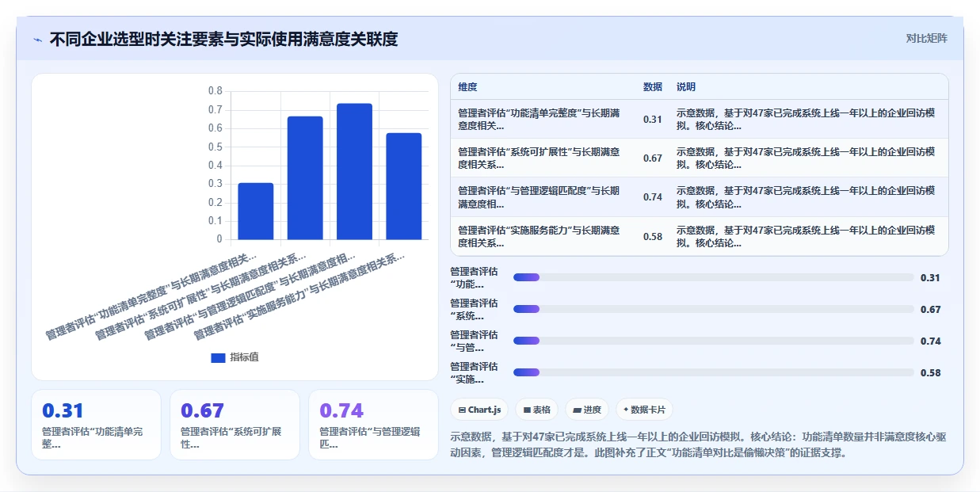Click the lightning icon beside the title
Viewport: 980px width, 492px height.
(38, 40)
